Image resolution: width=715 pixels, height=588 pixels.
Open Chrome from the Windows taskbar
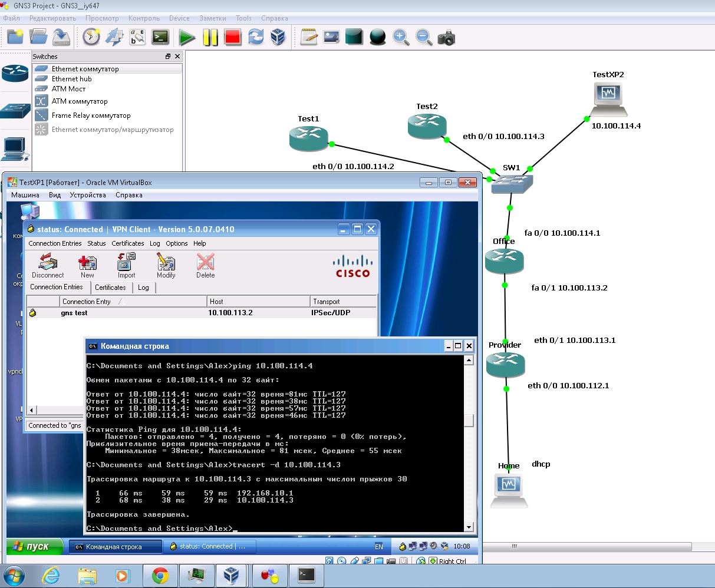click(160, 576)
